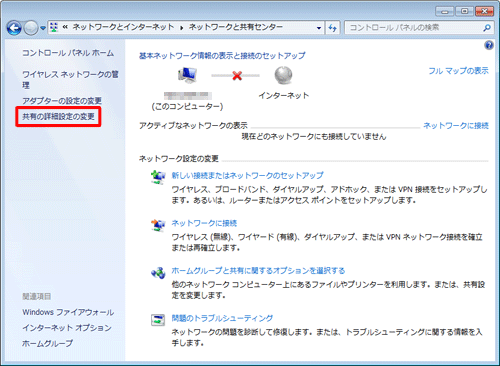500x366 pixels.
Task: Expand the address bar history dropdown
Action: [x=319, y=28]
